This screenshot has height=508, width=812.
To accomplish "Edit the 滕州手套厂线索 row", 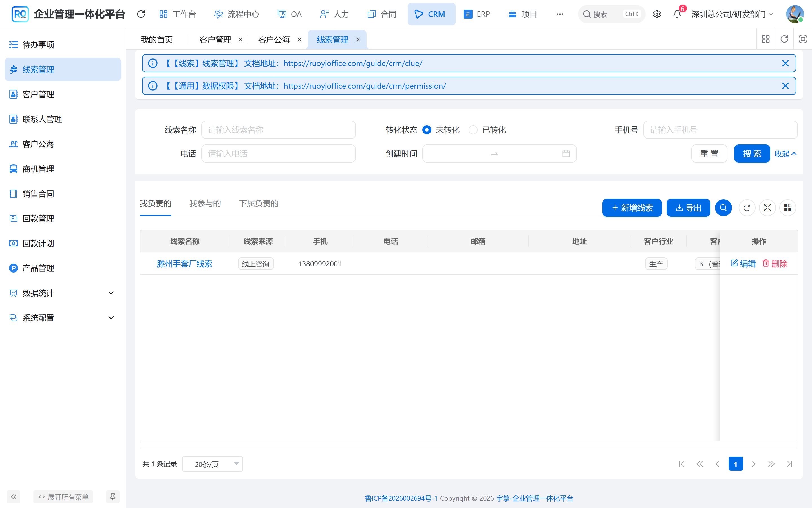I will click(743, 263).
